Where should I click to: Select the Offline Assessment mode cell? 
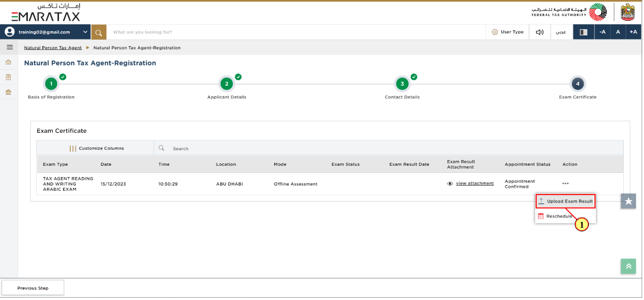point(296,184)
